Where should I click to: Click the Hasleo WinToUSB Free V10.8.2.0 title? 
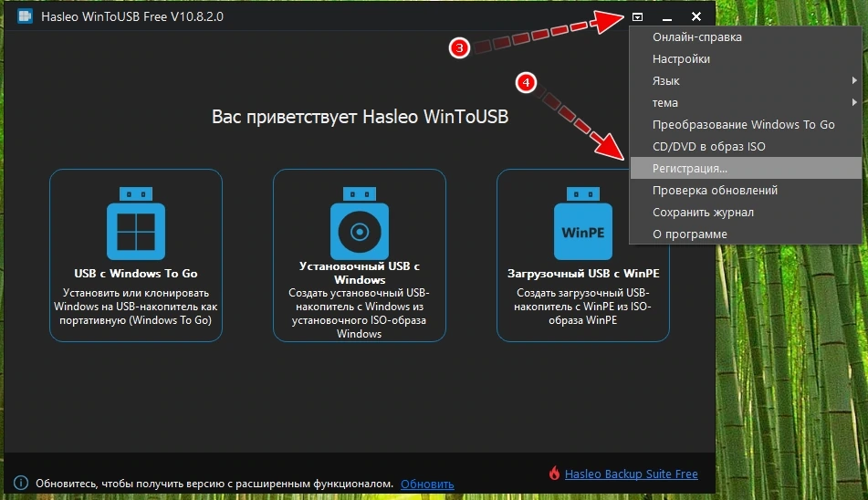pos(132,16)
